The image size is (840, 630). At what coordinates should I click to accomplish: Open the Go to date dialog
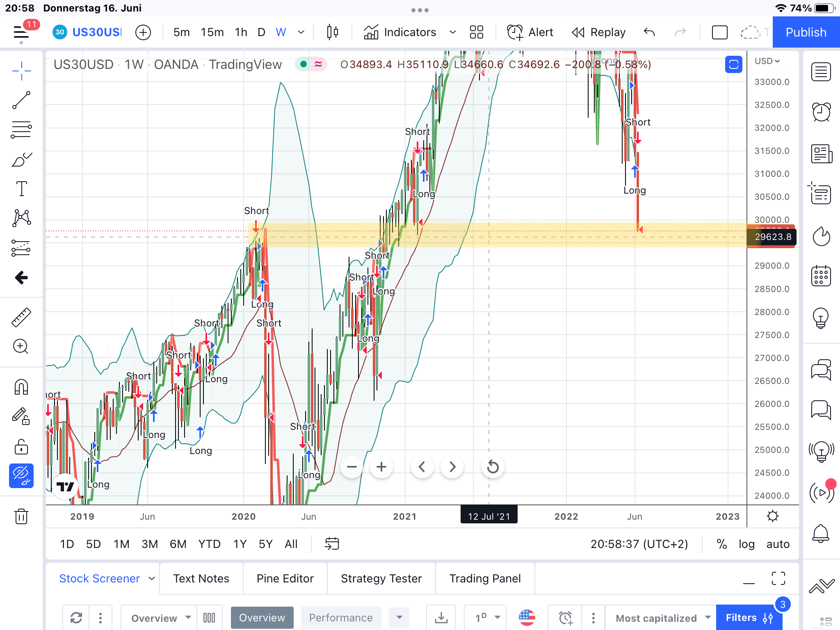332,544
